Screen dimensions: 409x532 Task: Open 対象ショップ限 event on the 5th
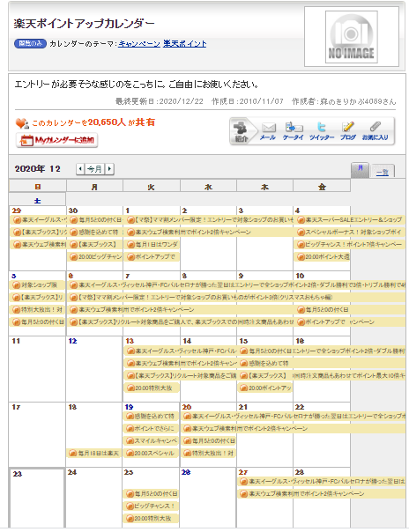tap(38, 285)
